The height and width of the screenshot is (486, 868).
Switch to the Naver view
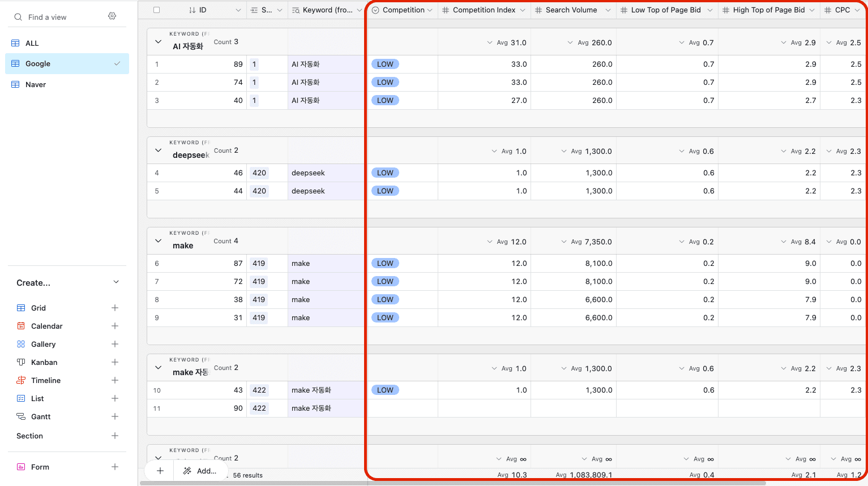coord(67,84)
